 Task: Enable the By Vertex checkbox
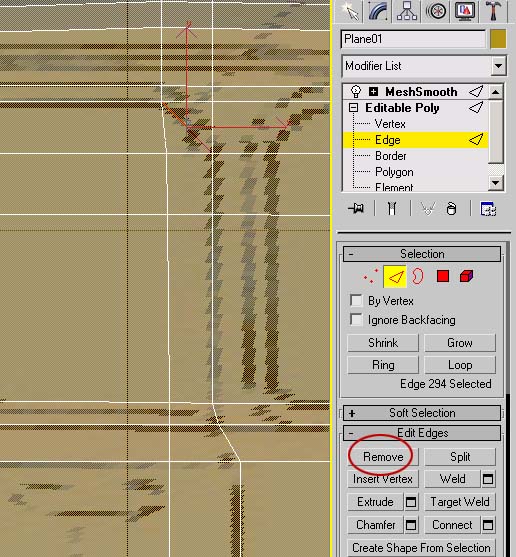tap(356, 300)
